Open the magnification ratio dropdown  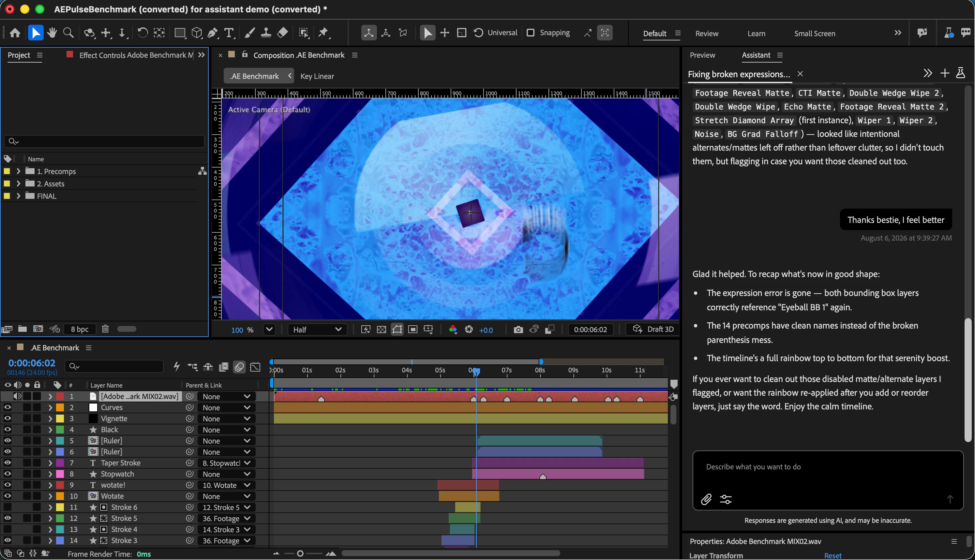coord(269,330)
